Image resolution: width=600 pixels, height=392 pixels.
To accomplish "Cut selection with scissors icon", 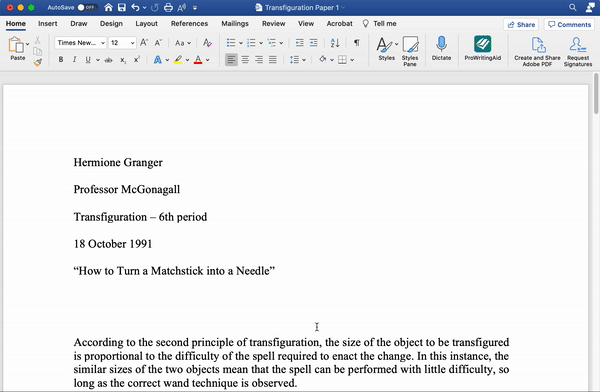I will point(38,40).
